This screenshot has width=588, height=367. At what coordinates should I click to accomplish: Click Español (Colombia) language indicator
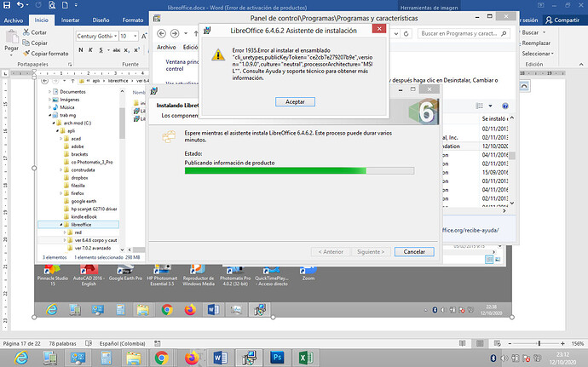pos(122,343)
